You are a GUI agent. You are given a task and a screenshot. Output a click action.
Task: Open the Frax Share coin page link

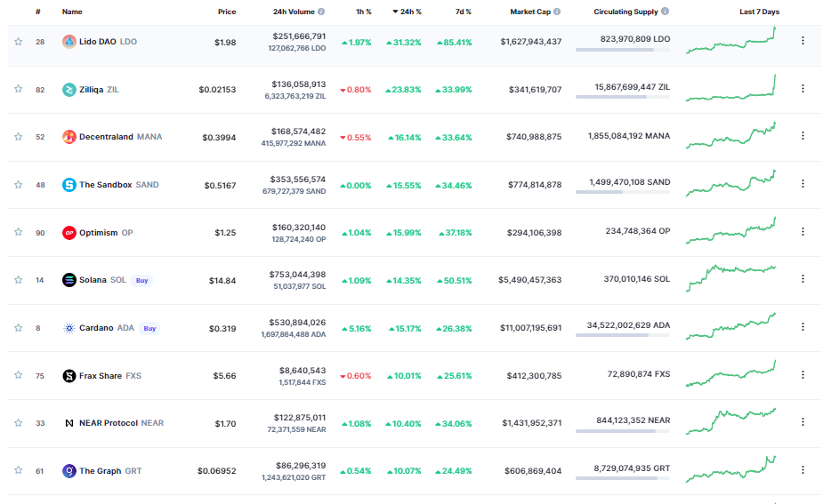[x=100, y=376]
